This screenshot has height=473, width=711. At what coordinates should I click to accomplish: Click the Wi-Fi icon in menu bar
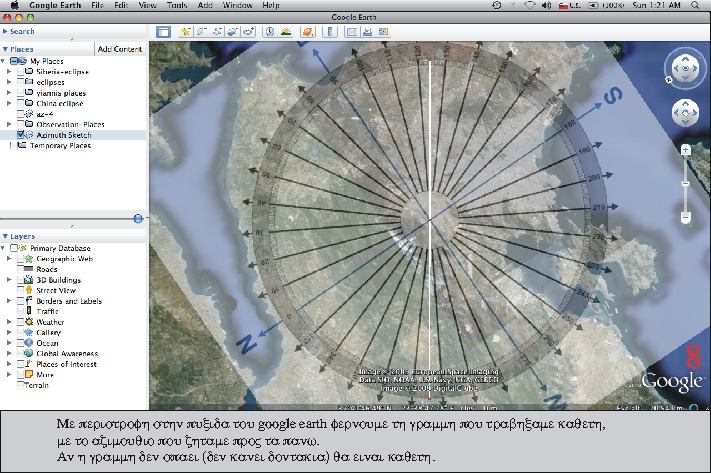point(530,5)
